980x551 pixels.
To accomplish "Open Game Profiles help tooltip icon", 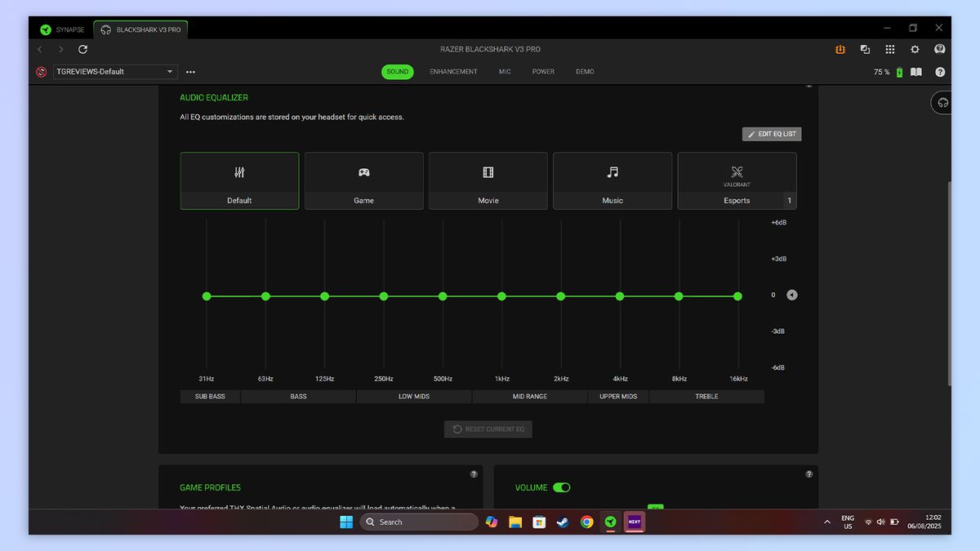I will click(474, 474).
